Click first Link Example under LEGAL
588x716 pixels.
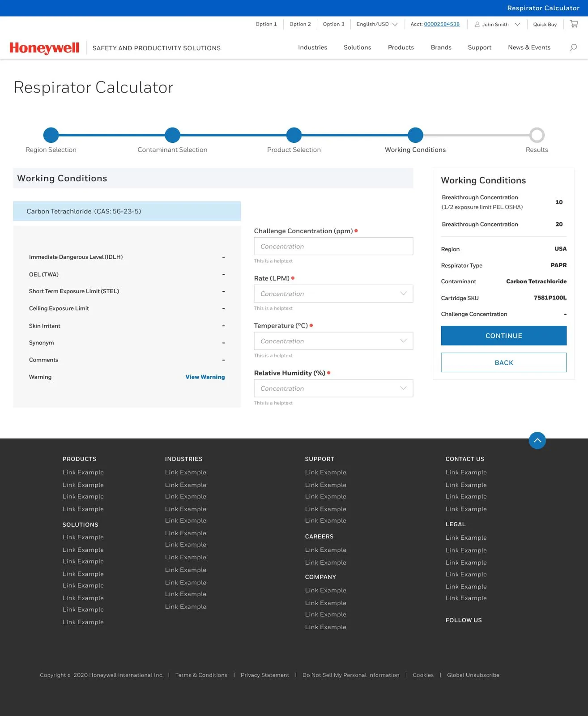(466, 537)
